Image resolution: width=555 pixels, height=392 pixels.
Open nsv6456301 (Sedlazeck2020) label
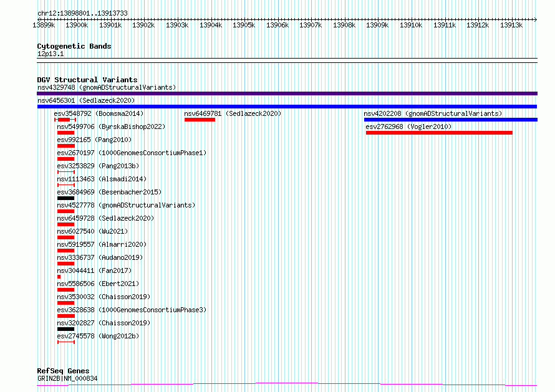click(x=86, y=100)
